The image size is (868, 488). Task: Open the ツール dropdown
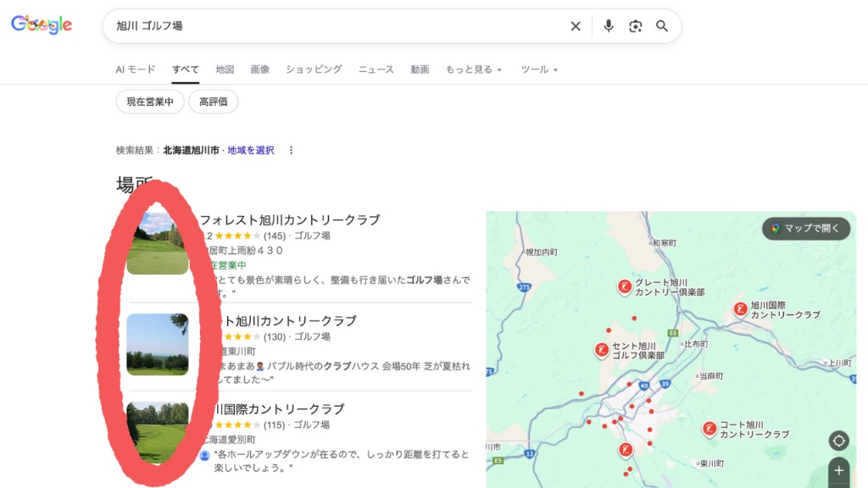537,69
